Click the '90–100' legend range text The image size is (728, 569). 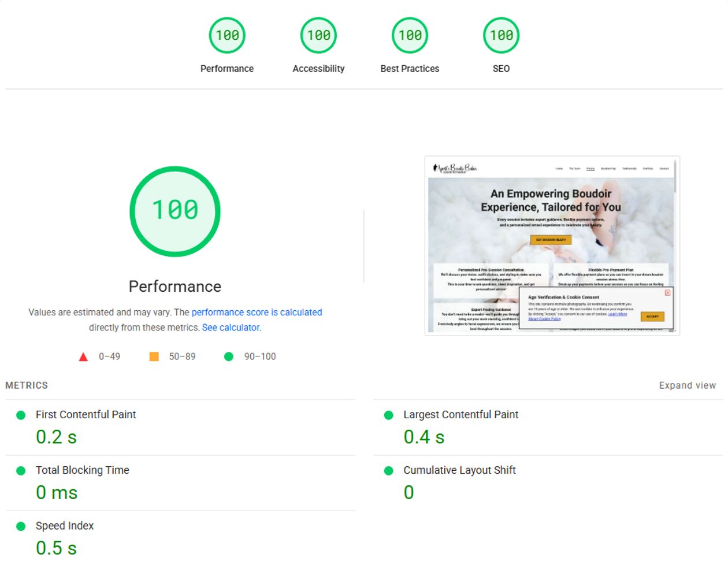point(260,356)
